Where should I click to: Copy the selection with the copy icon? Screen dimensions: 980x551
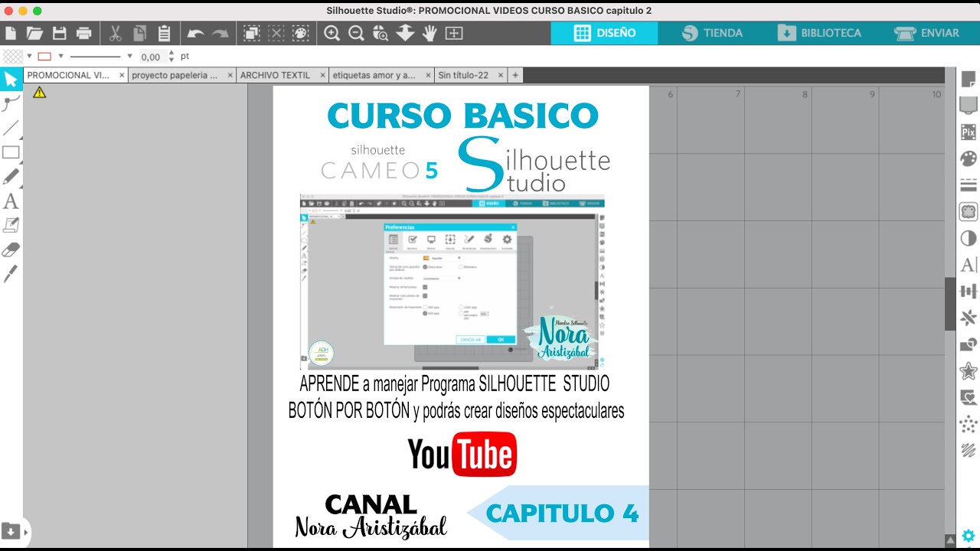pyautogui.click(x=139, y=34)
